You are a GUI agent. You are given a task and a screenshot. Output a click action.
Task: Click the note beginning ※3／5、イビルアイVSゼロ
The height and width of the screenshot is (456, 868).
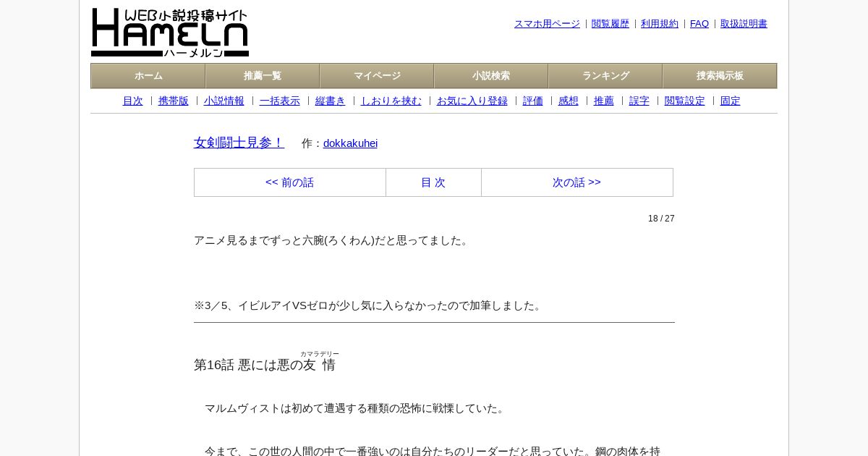coord(370,305)
